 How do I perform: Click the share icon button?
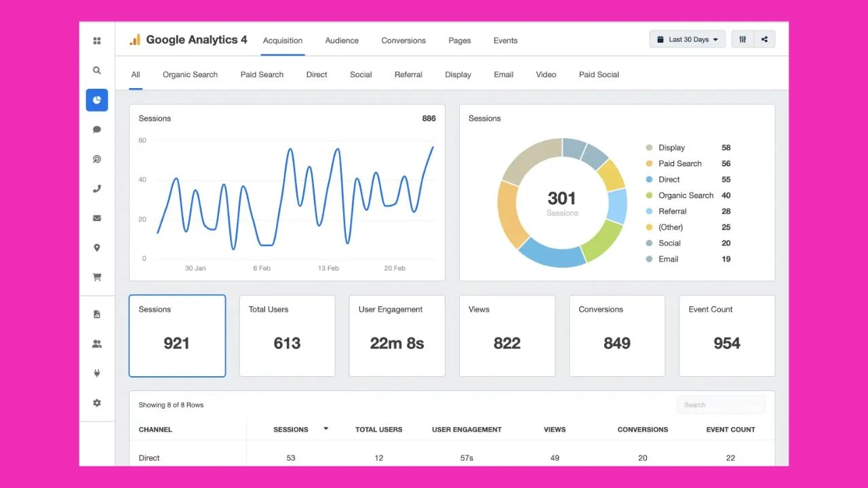pos(764,39)
